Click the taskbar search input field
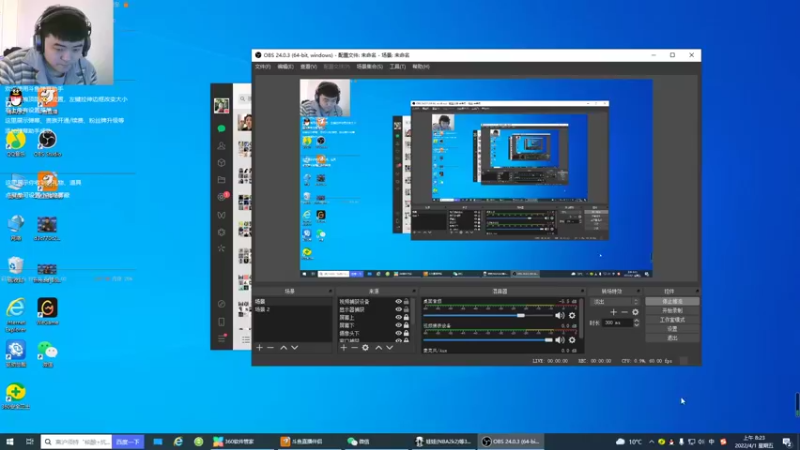 77,442
